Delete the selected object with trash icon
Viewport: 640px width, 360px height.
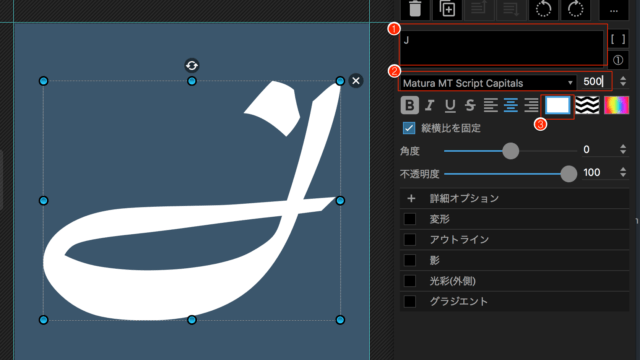(x=415, y=9)
